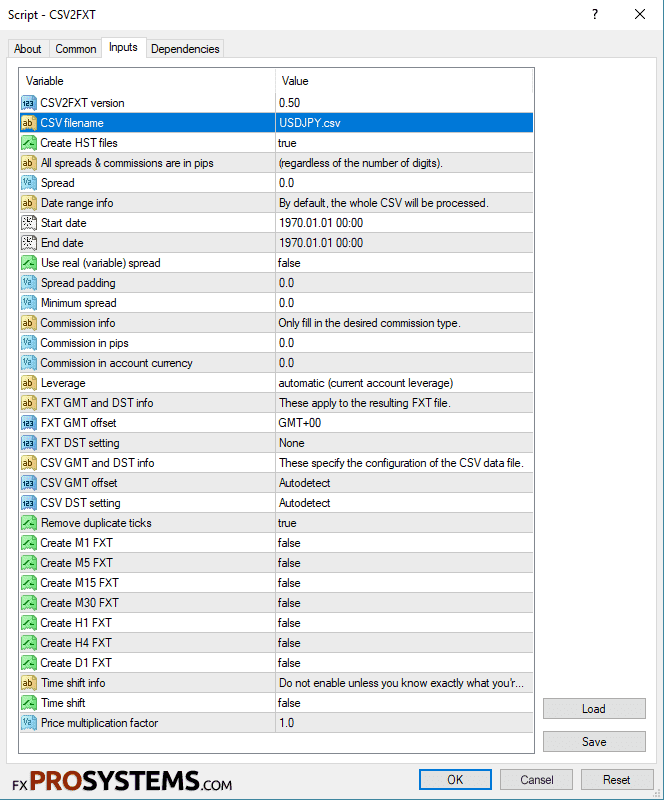Viewport: 664px width, 800px height.
Task: Switch to the Common tab
Action: tap(76, 49)
